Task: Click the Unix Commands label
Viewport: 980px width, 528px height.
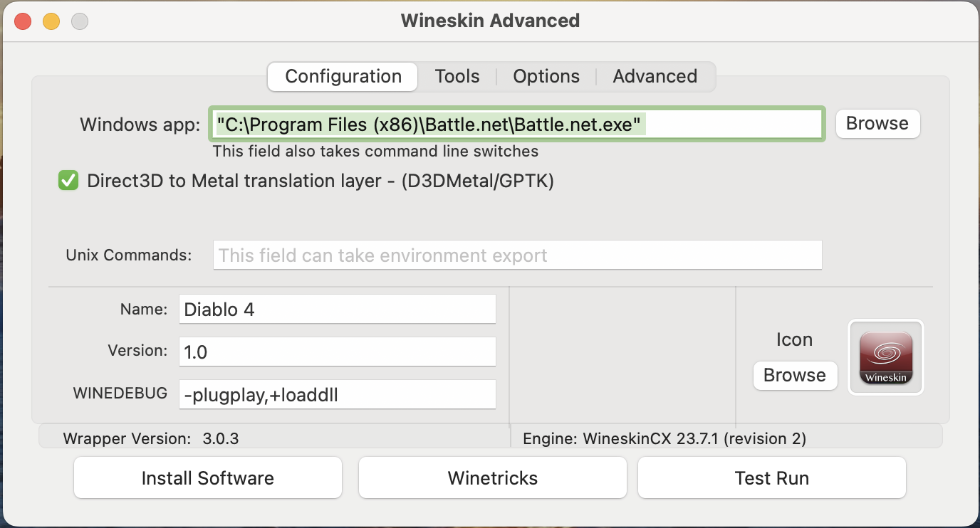Action: click(129, 255)
